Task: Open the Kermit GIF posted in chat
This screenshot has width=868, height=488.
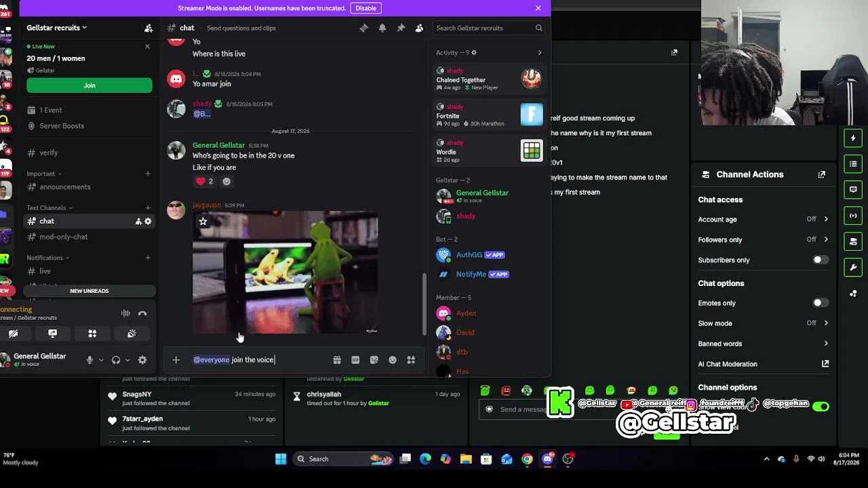Action: [x=285, y=272]
